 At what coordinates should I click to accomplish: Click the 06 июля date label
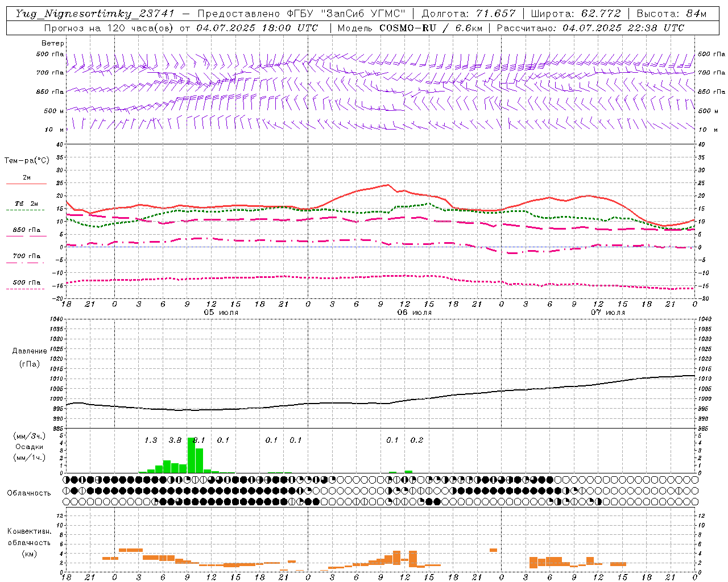pos(415,313)
